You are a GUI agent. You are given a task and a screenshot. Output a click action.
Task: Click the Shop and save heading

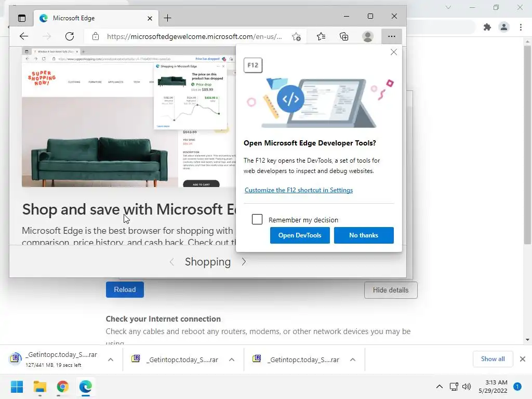click(129, 209)
